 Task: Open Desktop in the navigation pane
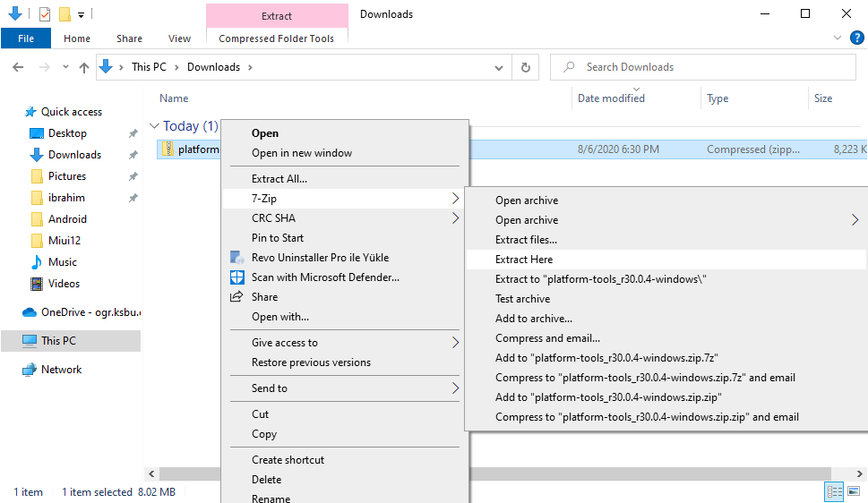(67, 133)
